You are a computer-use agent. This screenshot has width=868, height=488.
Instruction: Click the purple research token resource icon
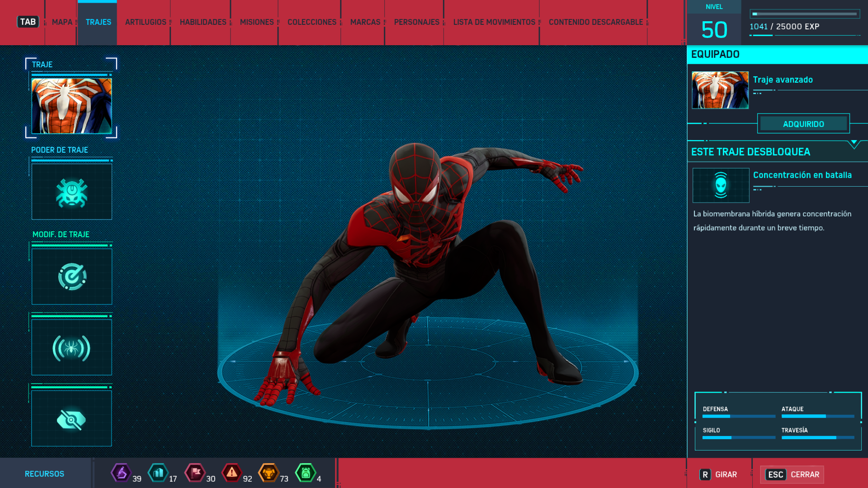pos(121,473)
